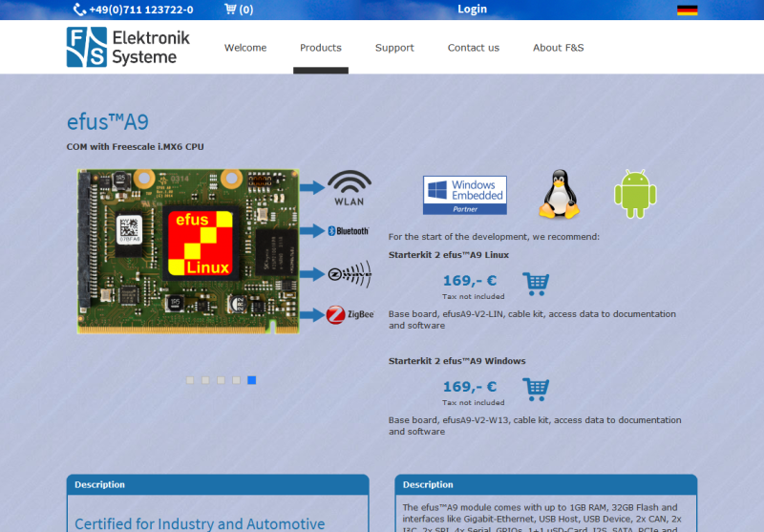Viewport: 764px width, 532px height.
Task: Click the Linux starterkit 169,- € price
Action: 470,281
